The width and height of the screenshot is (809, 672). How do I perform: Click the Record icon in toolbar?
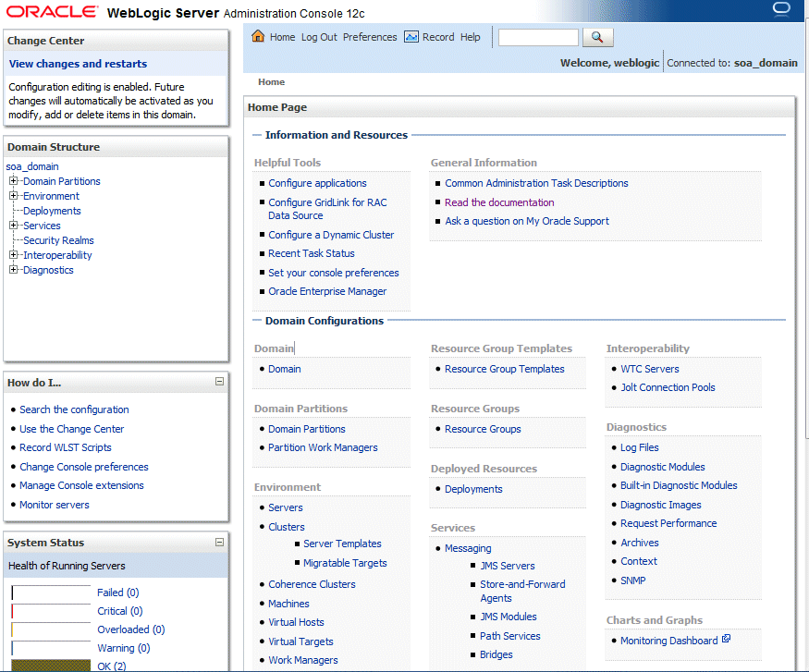click(x=411, y=37)
